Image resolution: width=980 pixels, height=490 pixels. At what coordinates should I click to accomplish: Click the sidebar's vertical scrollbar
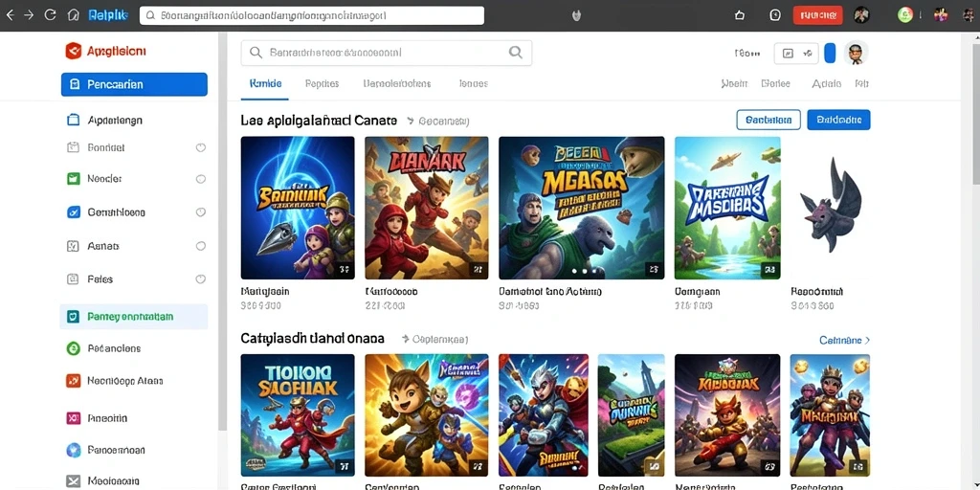[222, 232]
